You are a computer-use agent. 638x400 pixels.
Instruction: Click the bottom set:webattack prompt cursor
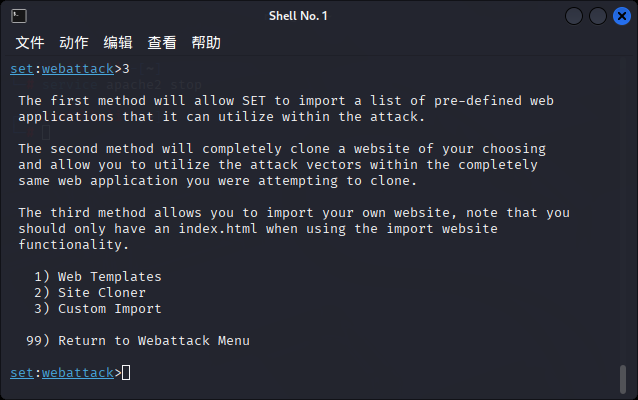click(x=126, y=373)
